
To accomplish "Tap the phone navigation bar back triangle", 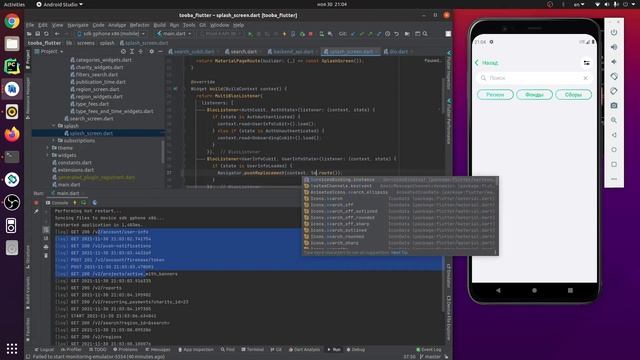I will coord(498,291).
